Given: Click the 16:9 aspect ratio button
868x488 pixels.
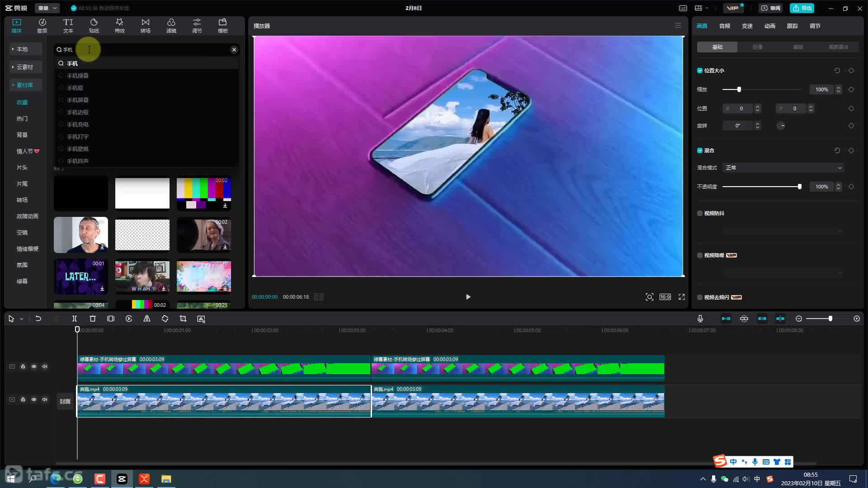Looking at the screenshot, I should (x=665, y=297).
